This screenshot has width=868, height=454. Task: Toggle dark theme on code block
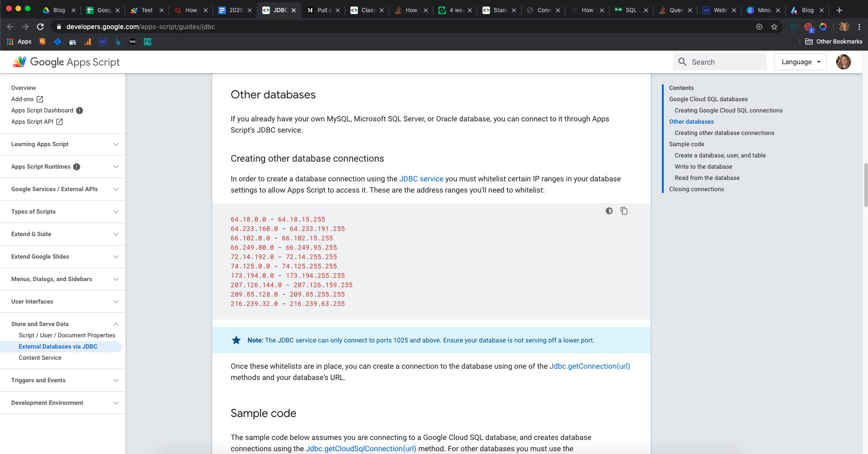point(609,211)
